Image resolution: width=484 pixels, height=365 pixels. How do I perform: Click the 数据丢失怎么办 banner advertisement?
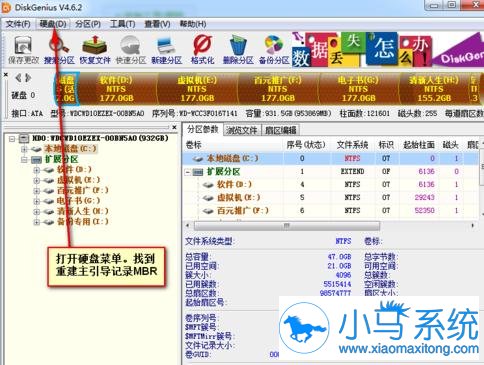click(387, 49)
